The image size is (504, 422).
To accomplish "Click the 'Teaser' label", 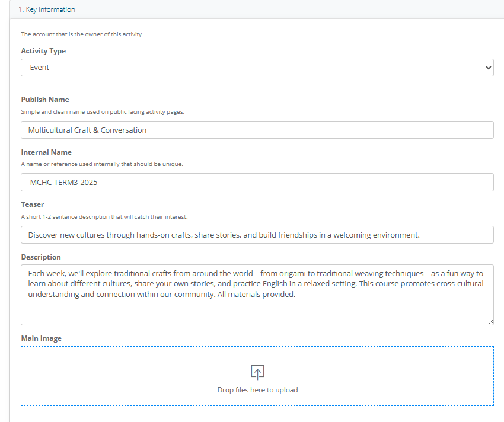I will [x=33, y=204].
